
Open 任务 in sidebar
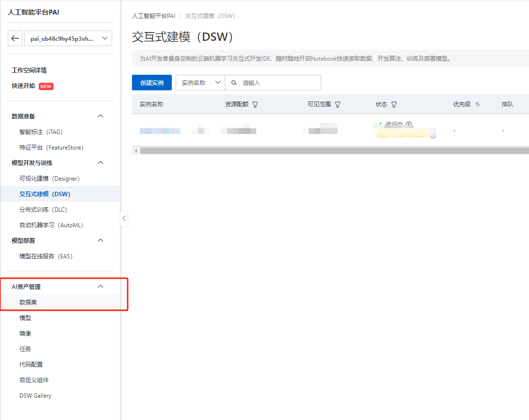pyautogui.click(x=25, y=349)
